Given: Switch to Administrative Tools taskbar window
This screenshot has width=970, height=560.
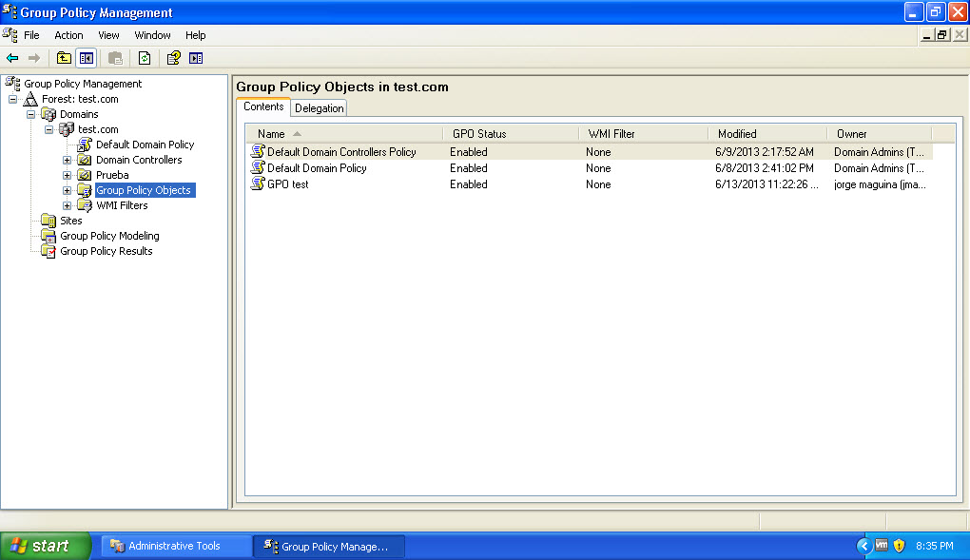Looking at the screenshot, I should [176, 546].
